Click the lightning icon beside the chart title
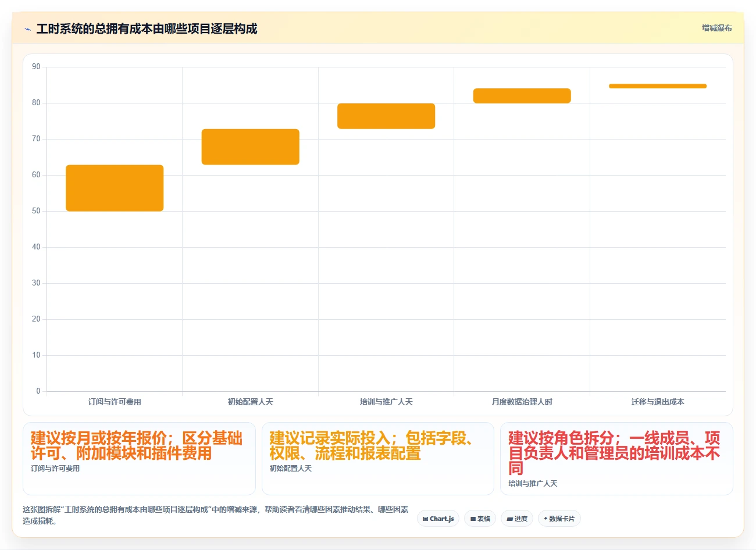Image resolution: width=756 pixels, height=550 pixels. click(27, 29)
